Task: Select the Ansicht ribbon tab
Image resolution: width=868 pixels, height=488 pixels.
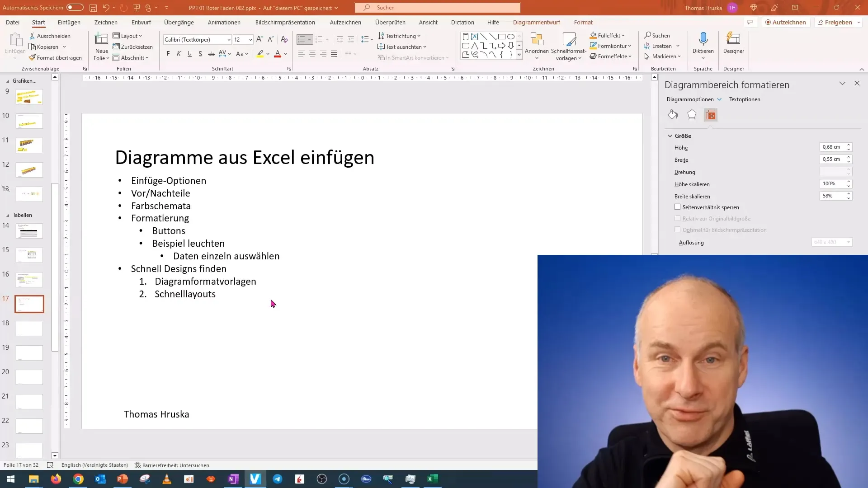Action: pos(428,22)
